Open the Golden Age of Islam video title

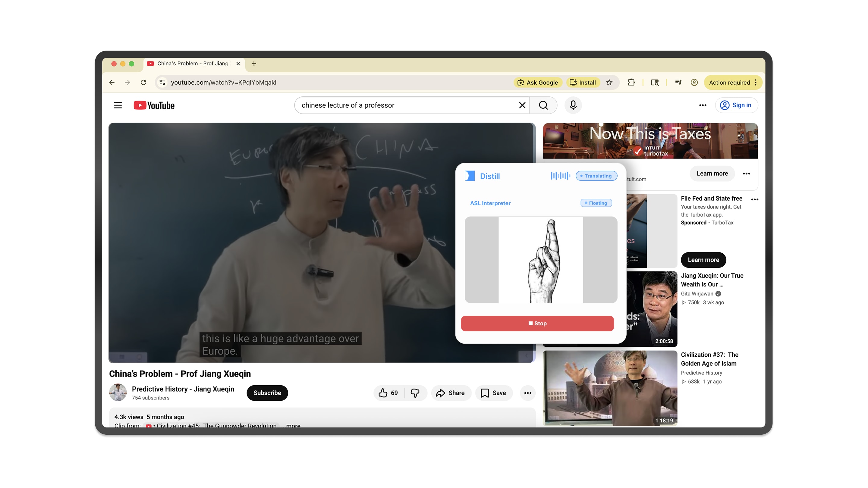(x=709, y=359)
